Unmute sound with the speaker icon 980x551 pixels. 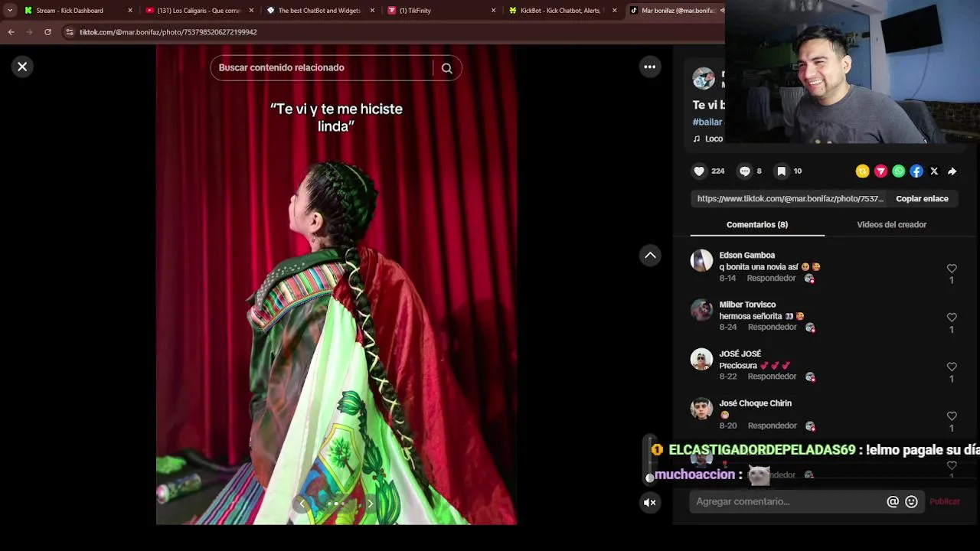[x=649, y=503]
